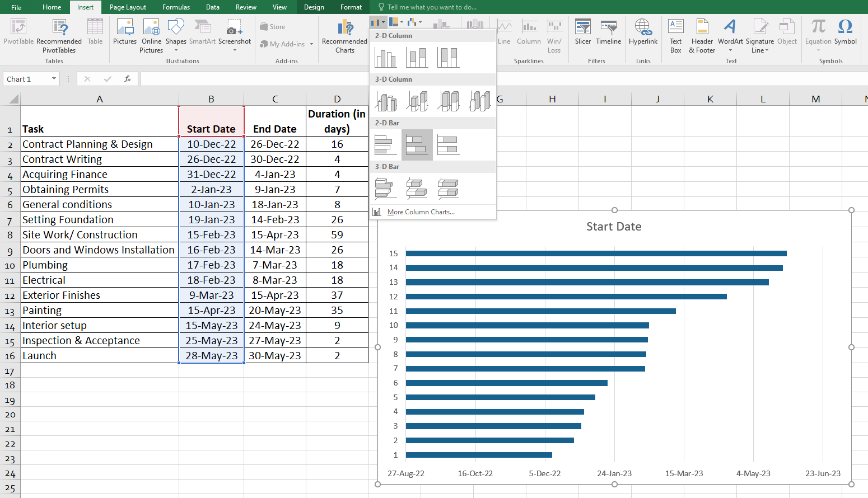Insert a Slicer filter
This screenshot has width=868, height=498.
(582, 32)
